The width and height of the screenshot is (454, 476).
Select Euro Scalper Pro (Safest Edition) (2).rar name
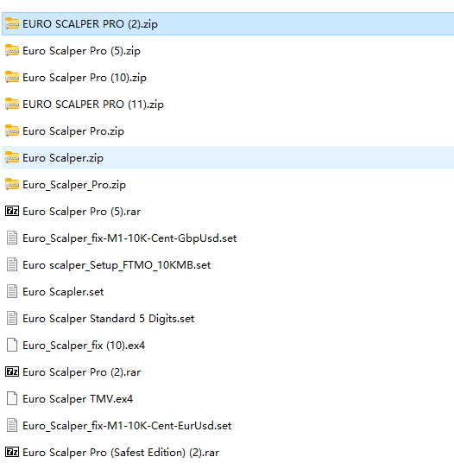(121, 453)
